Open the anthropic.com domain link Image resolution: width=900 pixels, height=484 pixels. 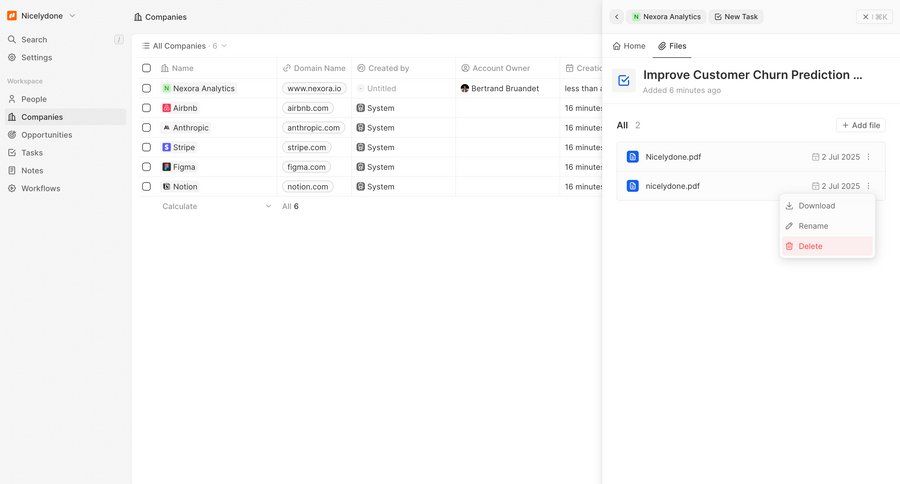point(313,127)
